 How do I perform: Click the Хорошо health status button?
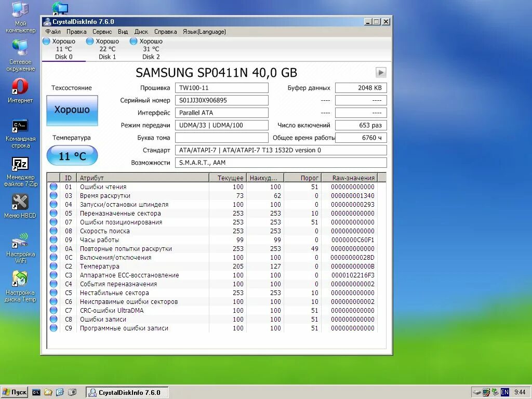point(72,111)
